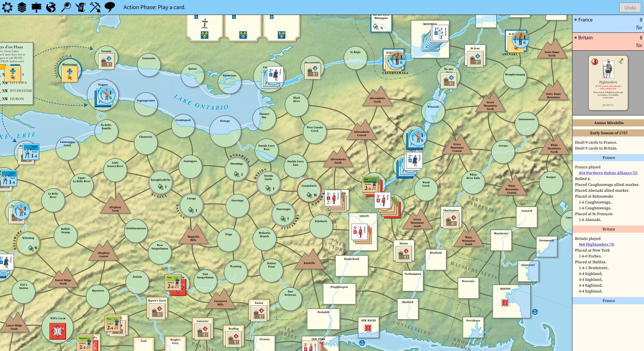Screen dimensions: 644x351
Task: Select the Early Season of 1757 header
Action: 609,133
